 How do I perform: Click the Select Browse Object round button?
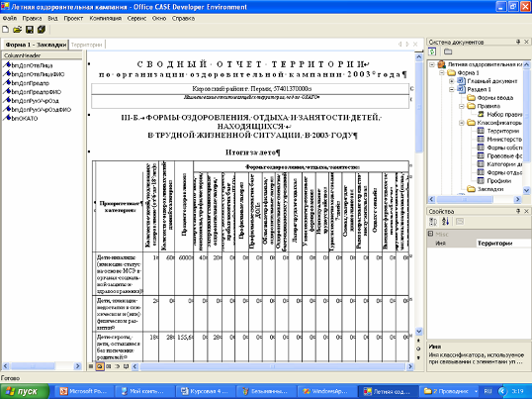[418, 349]
